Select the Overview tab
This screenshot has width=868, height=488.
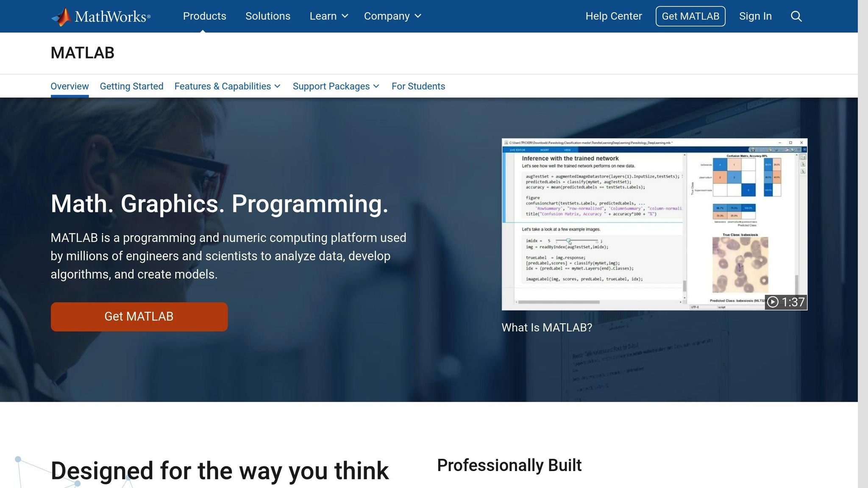70,86
